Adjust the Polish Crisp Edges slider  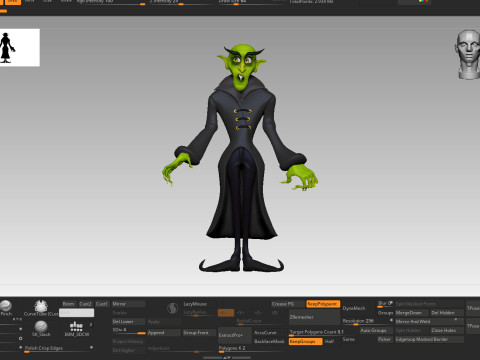(59, 348)
